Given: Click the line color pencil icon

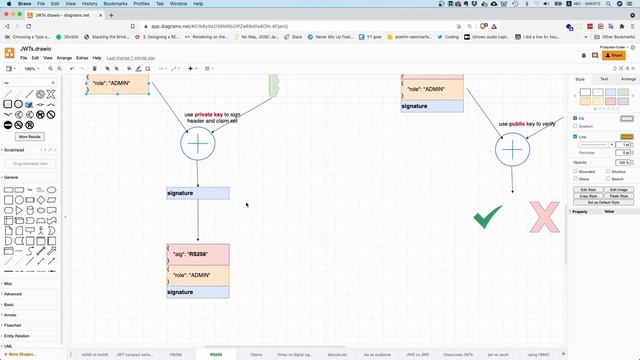Looking at the screenshot, I should (138, 69).
